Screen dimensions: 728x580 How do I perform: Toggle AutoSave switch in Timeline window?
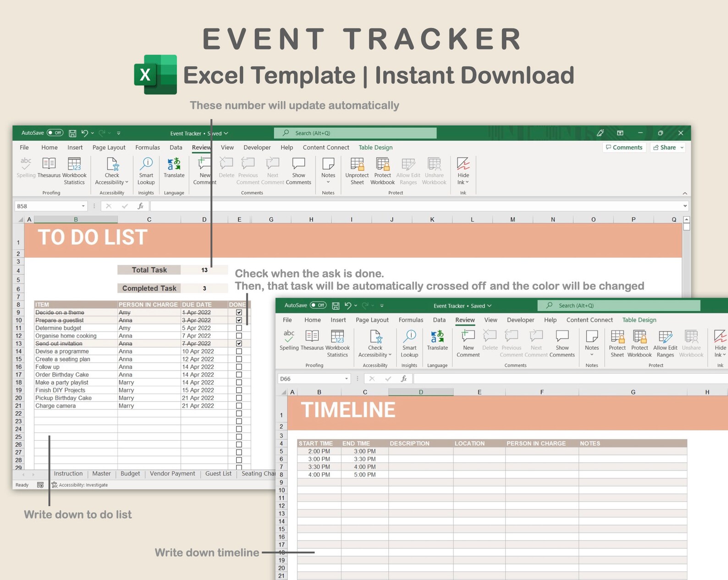point(318,305)
